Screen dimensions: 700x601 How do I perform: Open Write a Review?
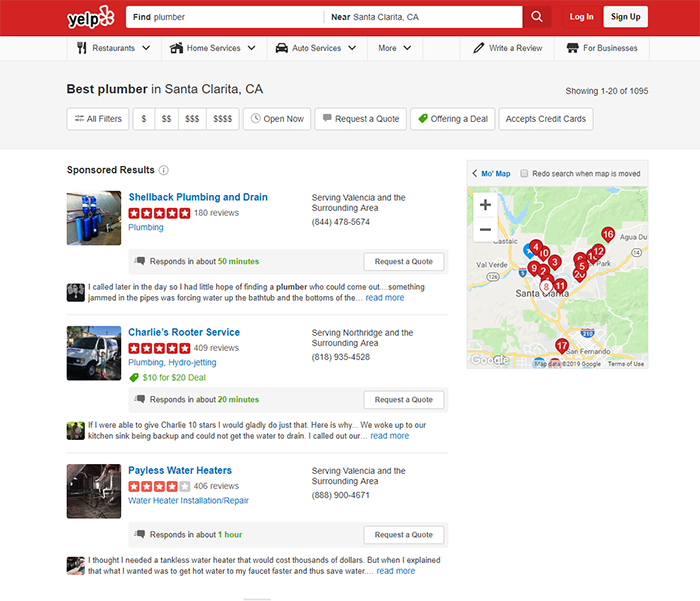[508, 48]
